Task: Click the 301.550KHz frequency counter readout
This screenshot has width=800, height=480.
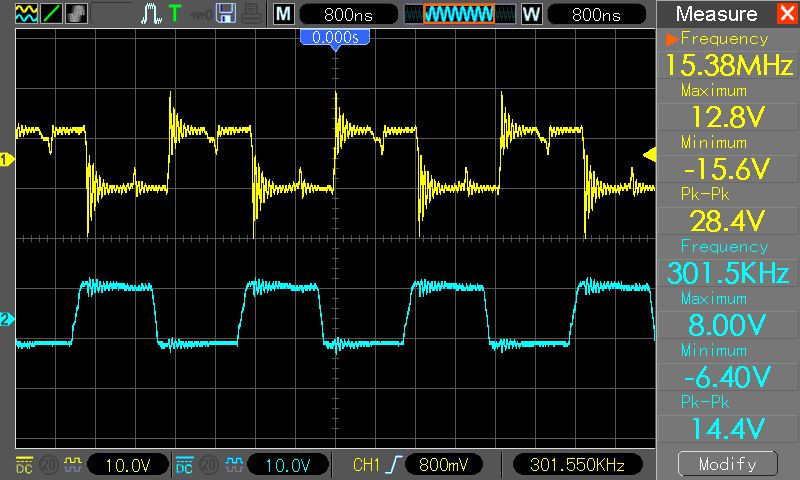Action: [x=577, y=465]
